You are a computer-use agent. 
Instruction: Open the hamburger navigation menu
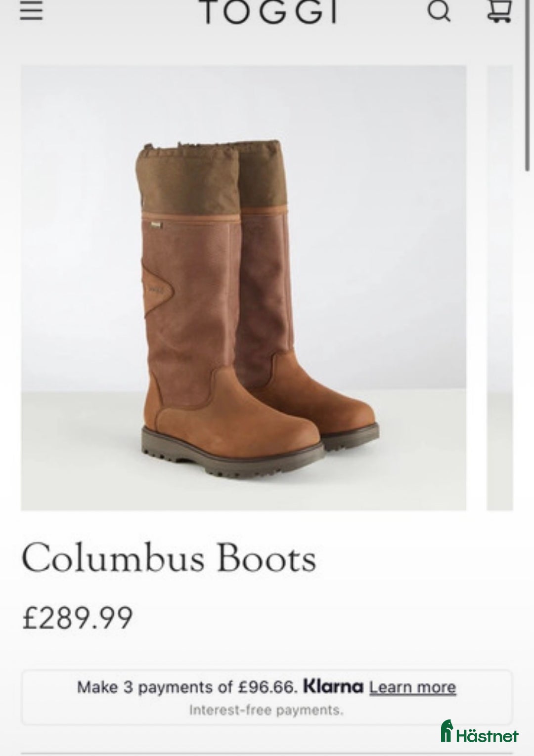pos(31,11)
